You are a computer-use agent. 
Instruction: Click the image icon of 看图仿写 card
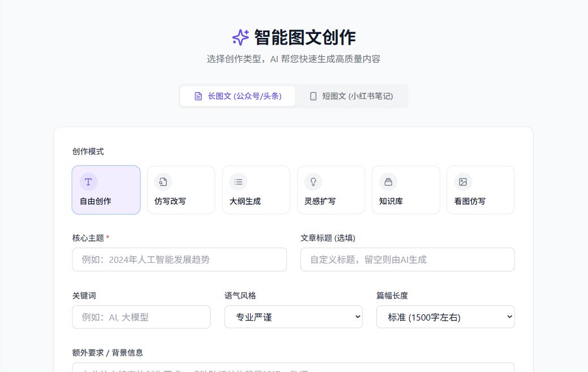click(x=463, y=182)
